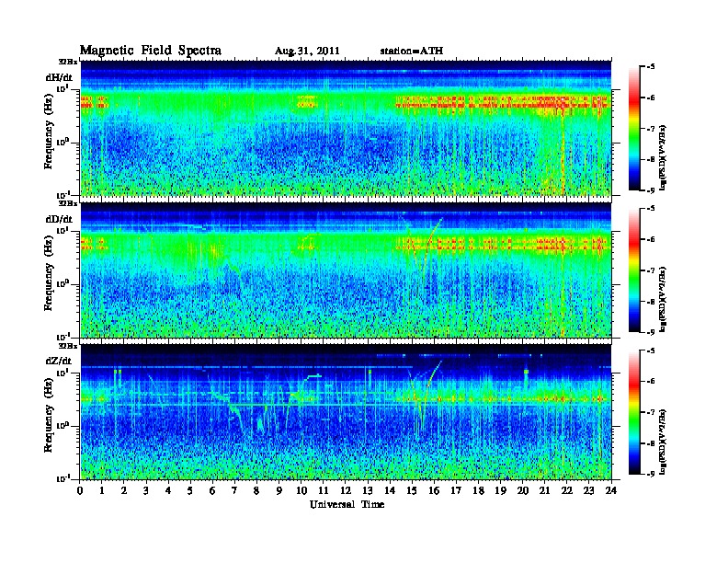Click the "station=ATH" label
The height and width of the screenshot is (563, 728).
412,51
